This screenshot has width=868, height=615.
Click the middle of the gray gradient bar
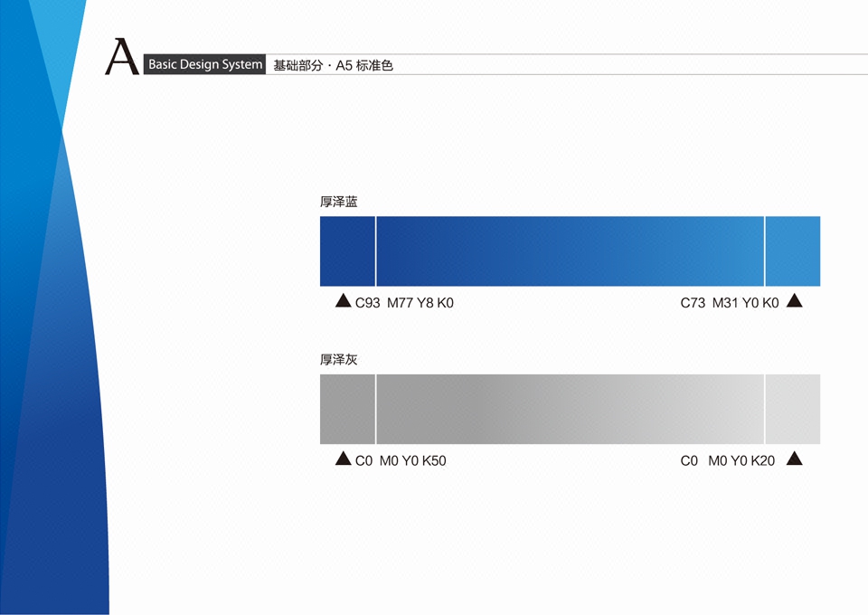570,409
